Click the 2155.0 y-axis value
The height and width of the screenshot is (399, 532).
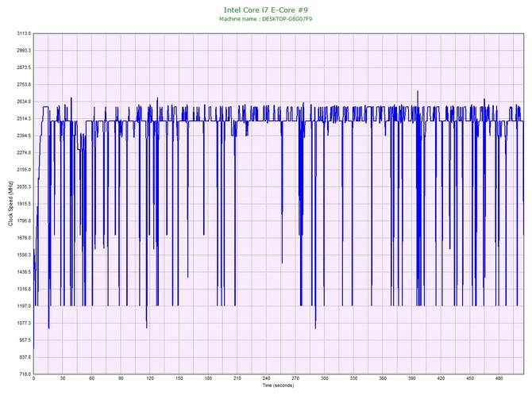pos(24,170)
